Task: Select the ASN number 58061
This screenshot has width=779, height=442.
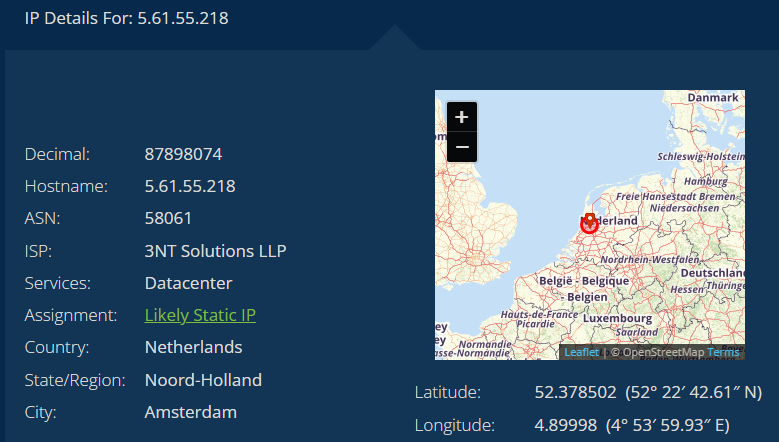Action: [x=168, y=218]
